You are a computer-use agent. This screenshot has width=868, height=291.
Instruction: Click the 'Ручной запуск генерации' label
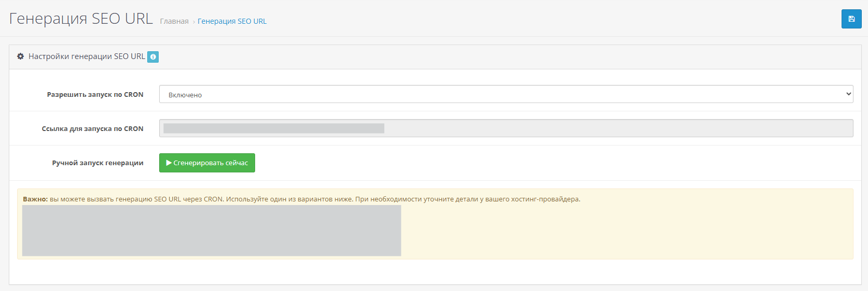(97, 163)
